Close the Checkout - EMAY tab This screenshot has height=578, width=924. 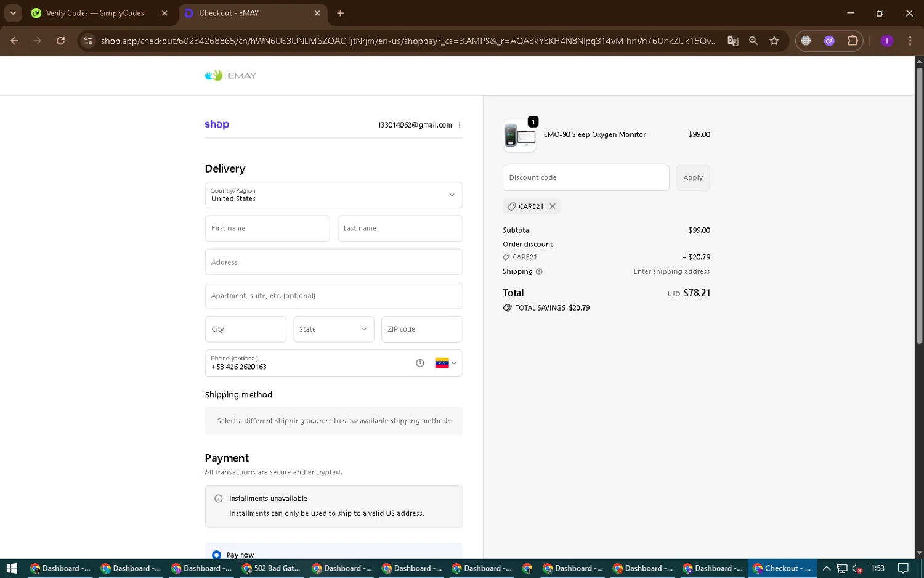tap(317, 13)
